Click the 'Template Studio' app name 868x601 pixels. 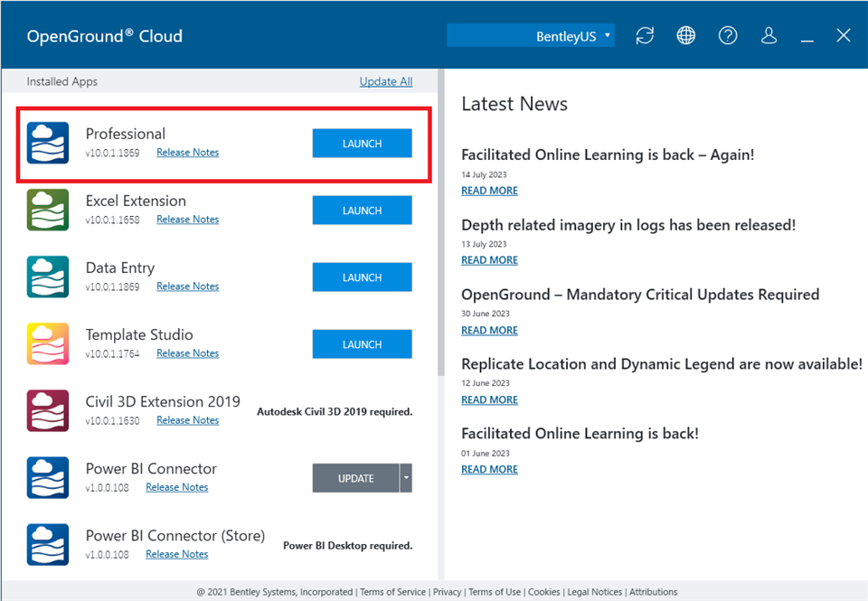point(139,334)
